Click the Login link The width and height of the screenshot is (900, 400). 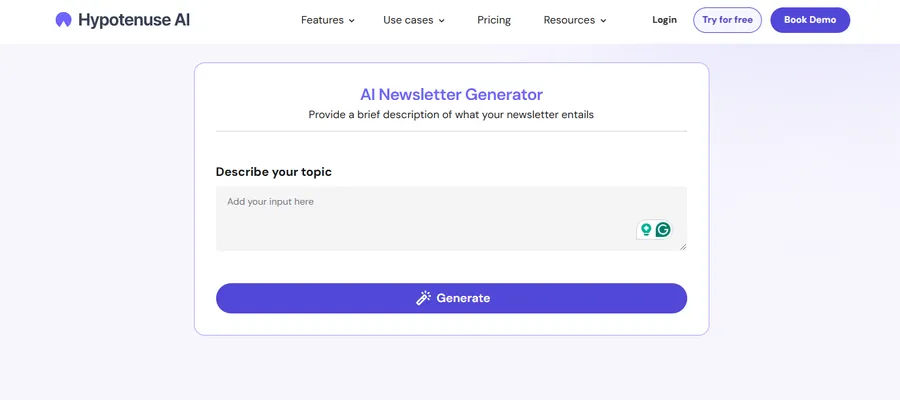pos(664,20)
